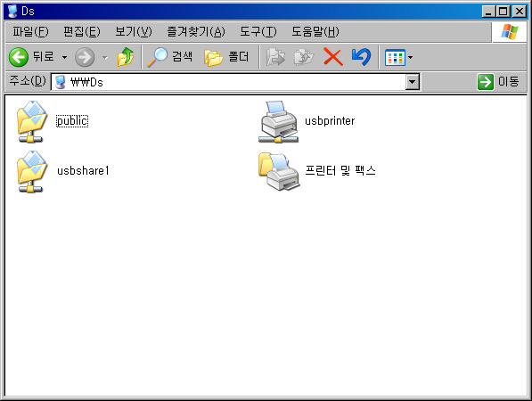532x401 pixels.
Task: Go up one folder level
Action: click(126, 57)
